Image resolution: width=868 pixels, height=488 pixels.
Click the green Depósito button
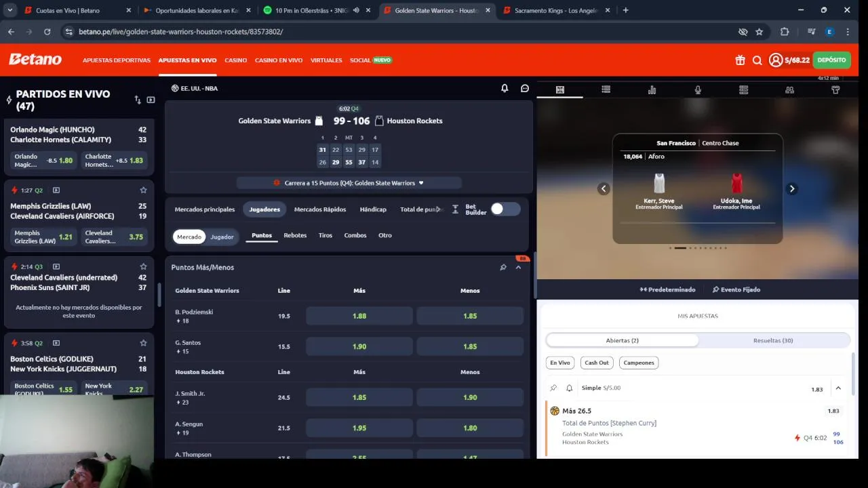tap(832, 60)
